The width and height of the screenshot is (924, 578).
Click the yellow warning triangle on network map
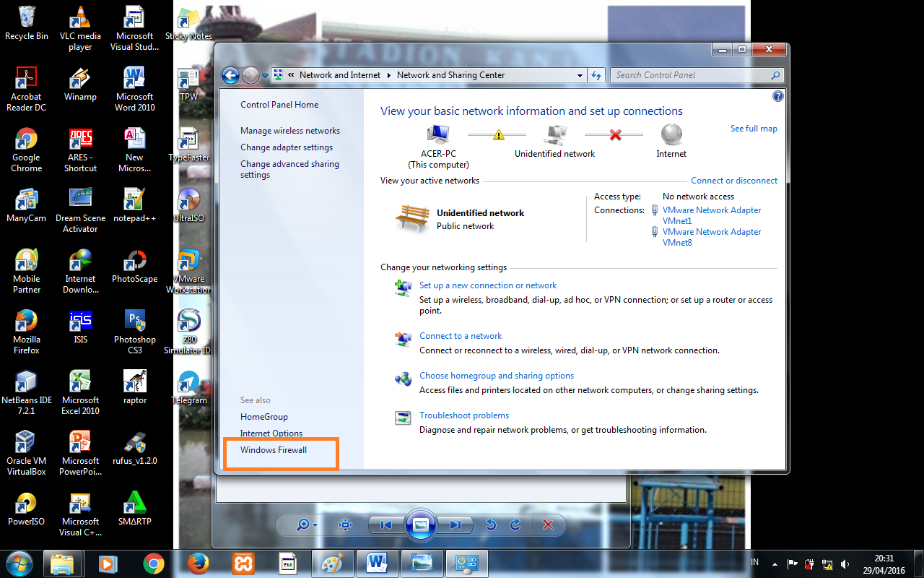coord(498,134)
